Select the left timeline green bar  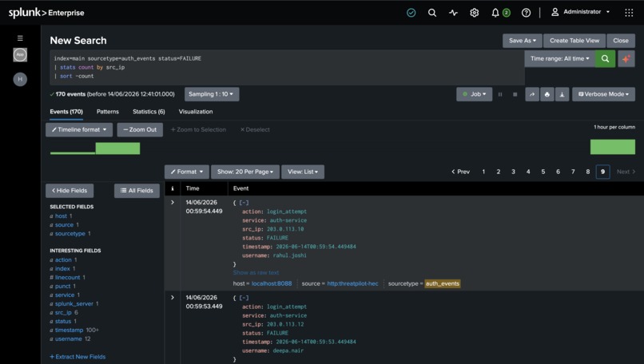coord(117,148)
